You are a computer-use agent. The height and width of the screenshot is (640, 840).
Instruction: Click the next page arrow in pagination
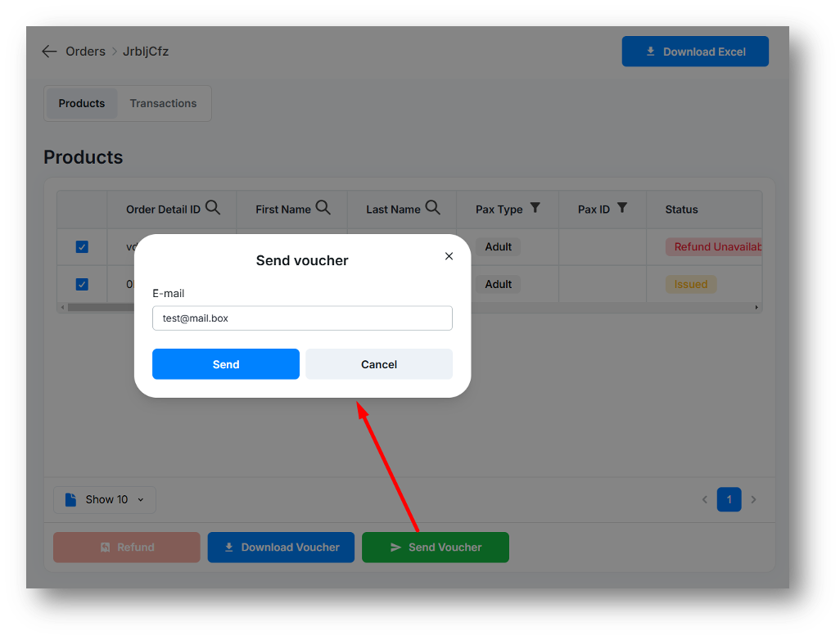[754, 499]
